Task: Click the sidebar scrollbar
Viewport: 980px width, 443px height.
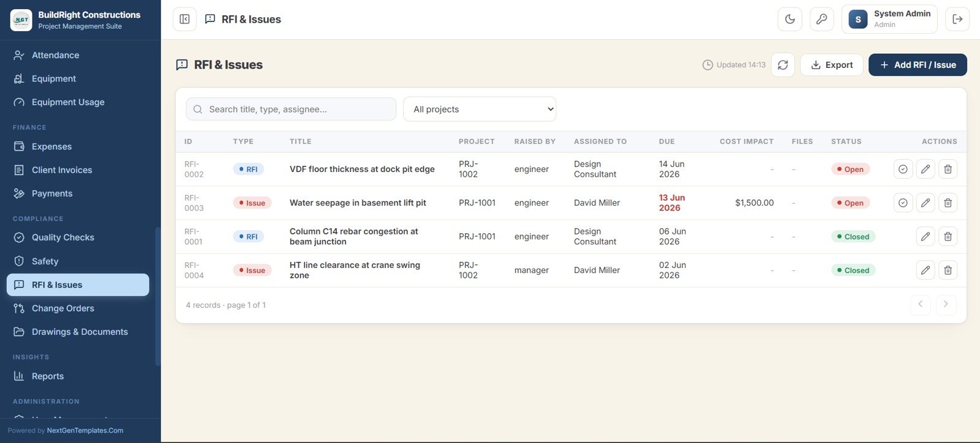Action: click(158, 297)
